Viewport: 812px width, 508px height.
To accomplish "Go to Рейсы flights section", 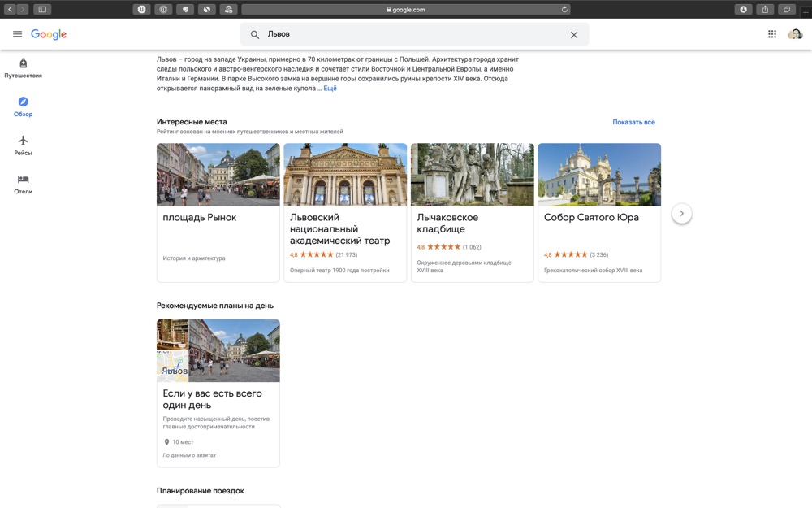I will coord(23,145).
